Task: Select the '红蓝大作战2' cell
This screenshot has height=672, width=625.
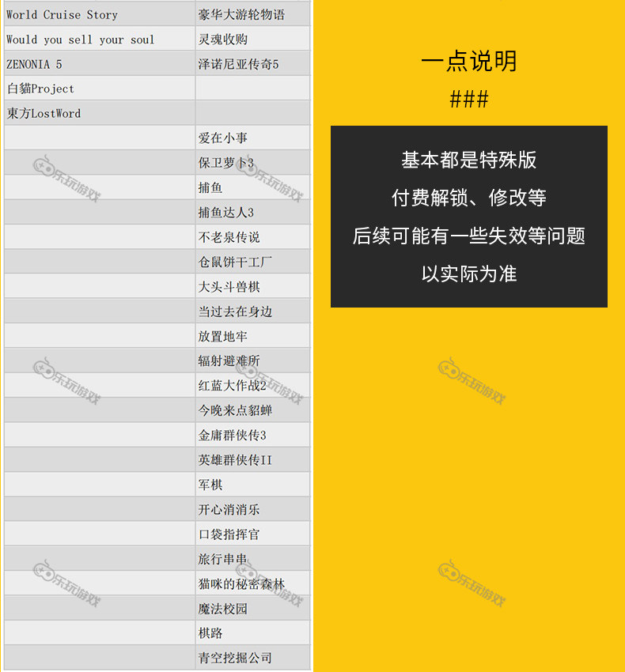Action: pos(252,386)
